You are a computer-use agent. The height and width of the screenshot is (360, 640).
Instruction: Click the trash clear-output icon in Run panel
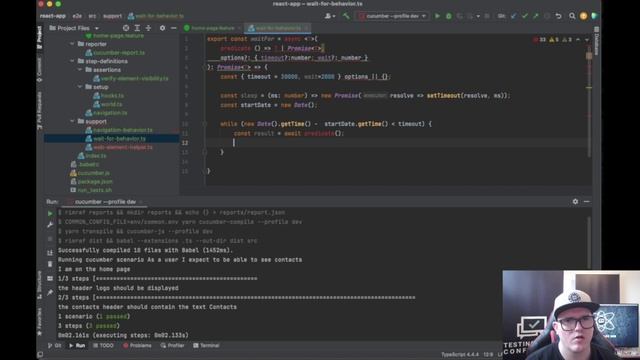coord(50,264)
